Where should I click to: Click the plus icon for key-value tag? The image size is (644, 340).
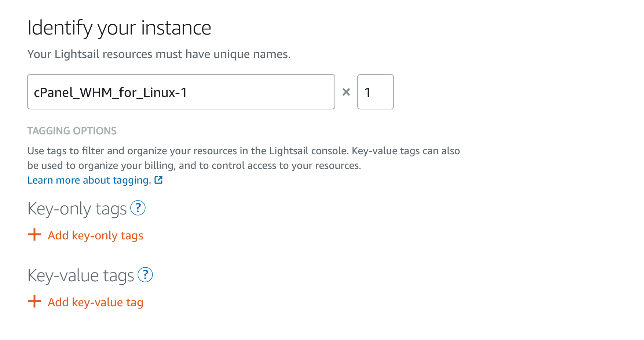coord(34,301)
